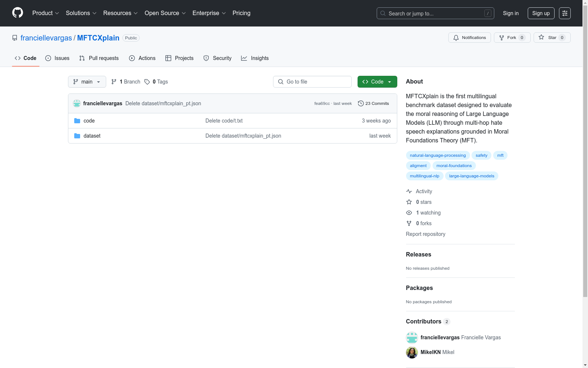Open appearance settings icon in header
Screen dimensions: 588x368
[565, 13]
